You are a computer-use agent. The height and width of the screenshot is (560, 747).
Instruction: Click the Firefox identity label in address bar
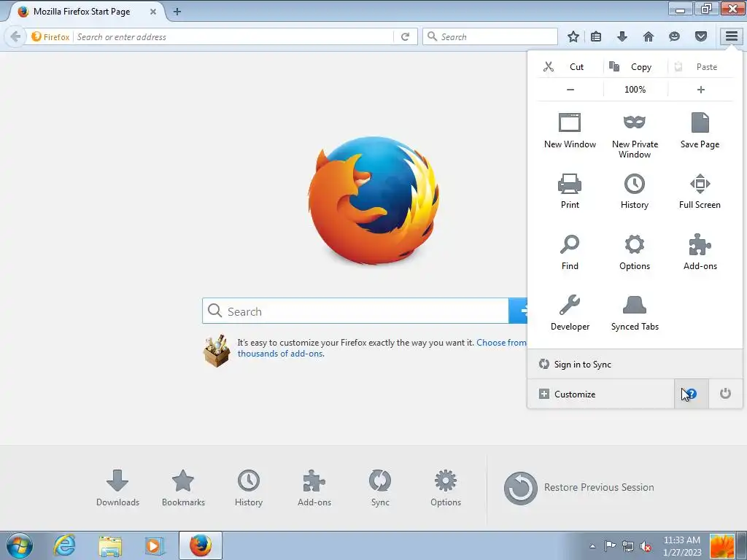pos(50,36)
